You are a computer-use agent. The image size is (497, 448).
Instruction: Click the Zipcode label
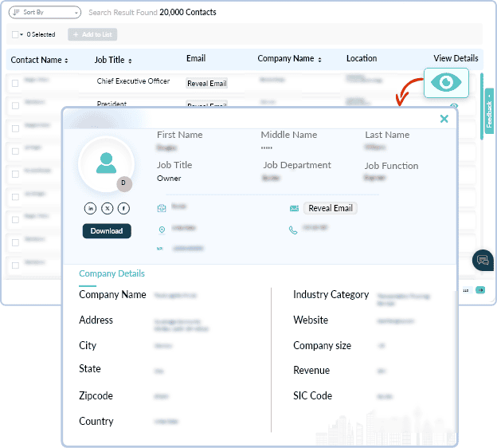(x=96, y=396)
